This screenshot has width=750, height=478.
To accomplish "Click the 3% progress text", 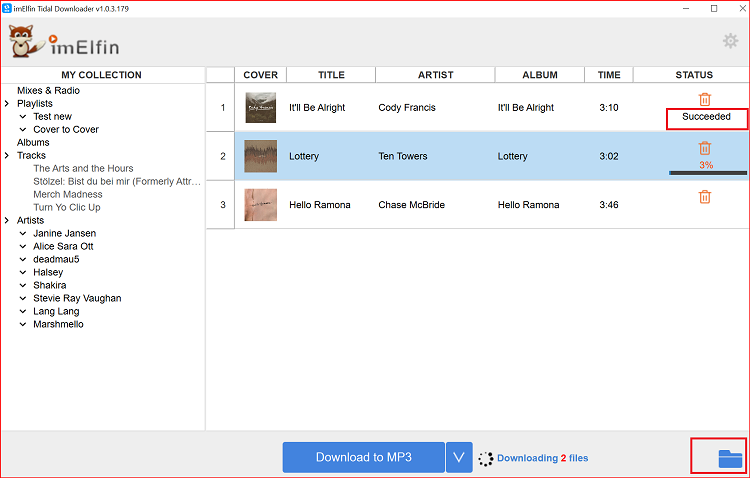I will (706, 165).
